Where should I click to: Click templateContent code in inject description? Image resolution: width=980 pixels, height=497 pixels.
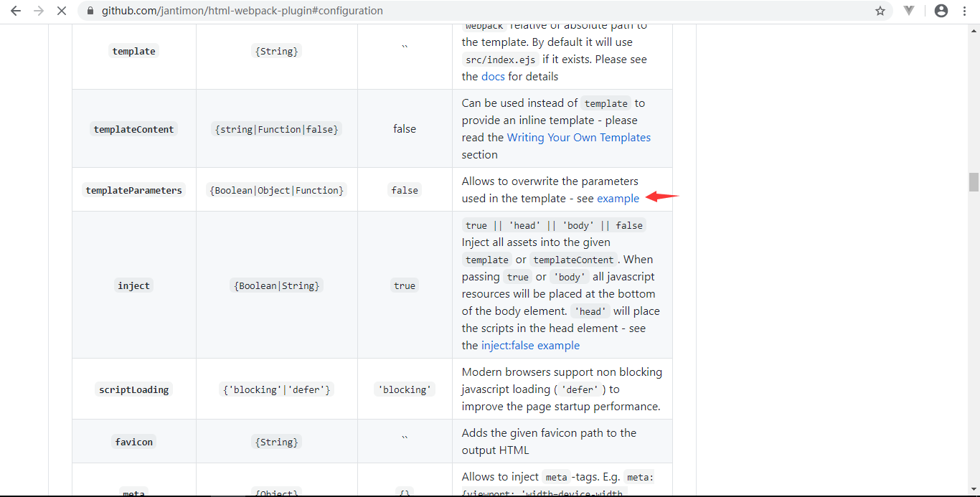(x=573, y=260)
